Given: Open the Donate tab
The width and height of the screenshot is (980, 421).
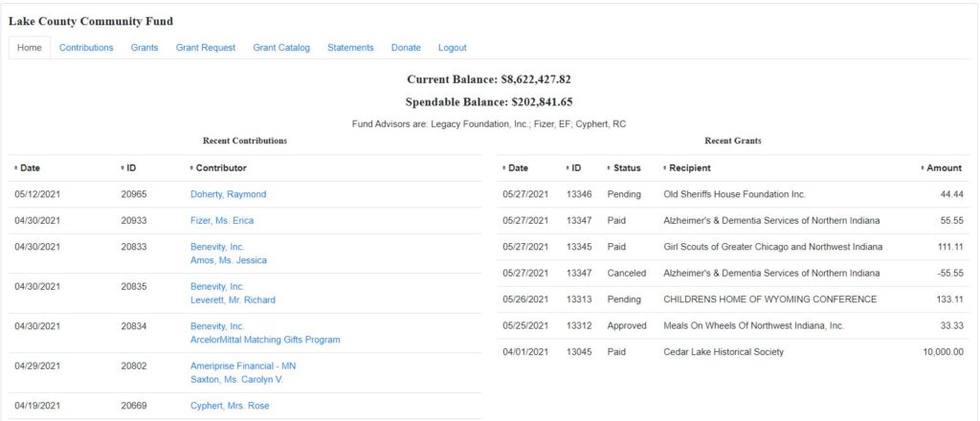Looking at the screenshot, I should [x=406, y=48].
